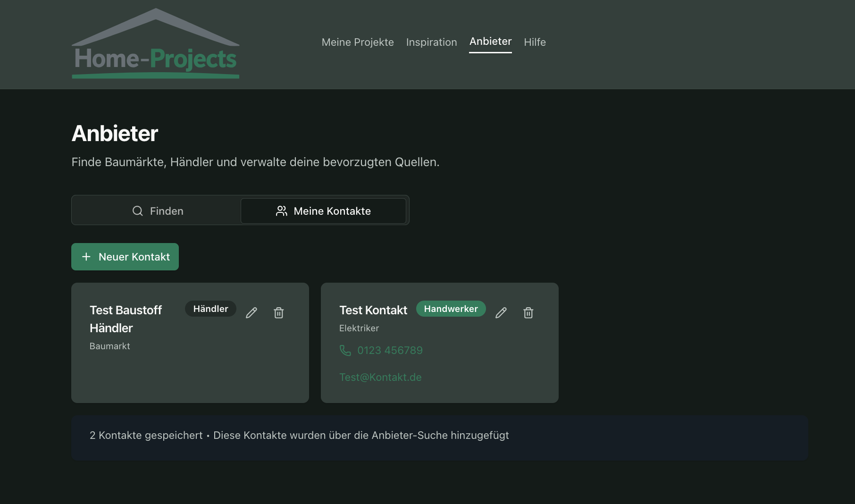
Task: Click the magnifier icon in the Finden tab
Action: pos(137,211)
